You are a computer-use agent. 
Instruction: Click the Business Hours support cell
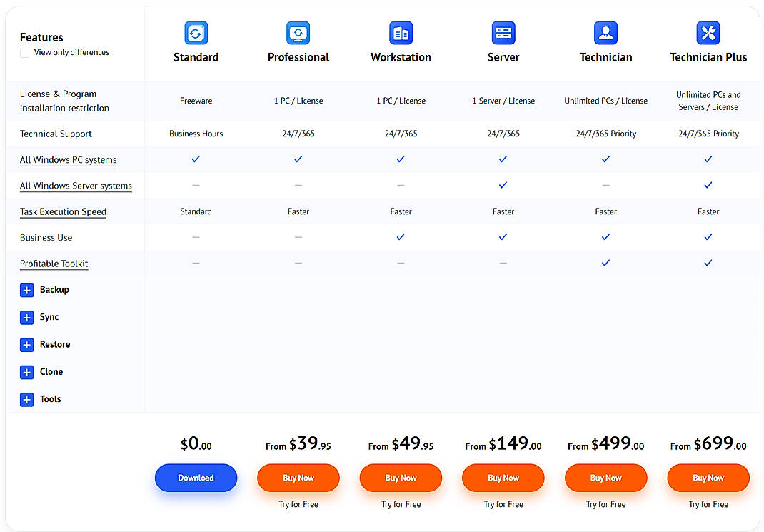196,134
